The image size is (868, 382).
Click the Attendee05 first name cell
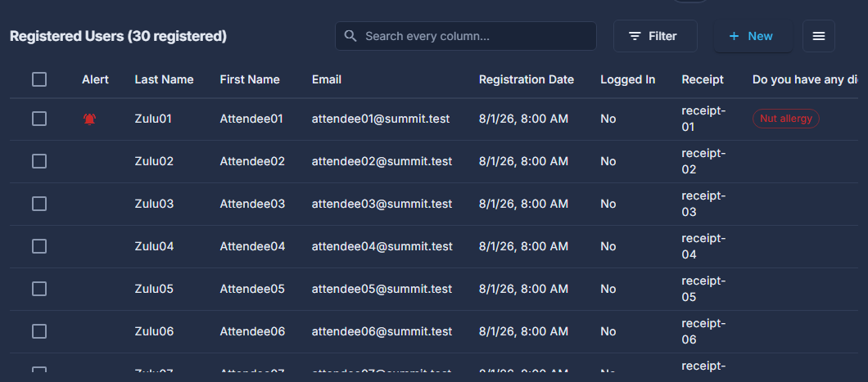click(252, 289)
